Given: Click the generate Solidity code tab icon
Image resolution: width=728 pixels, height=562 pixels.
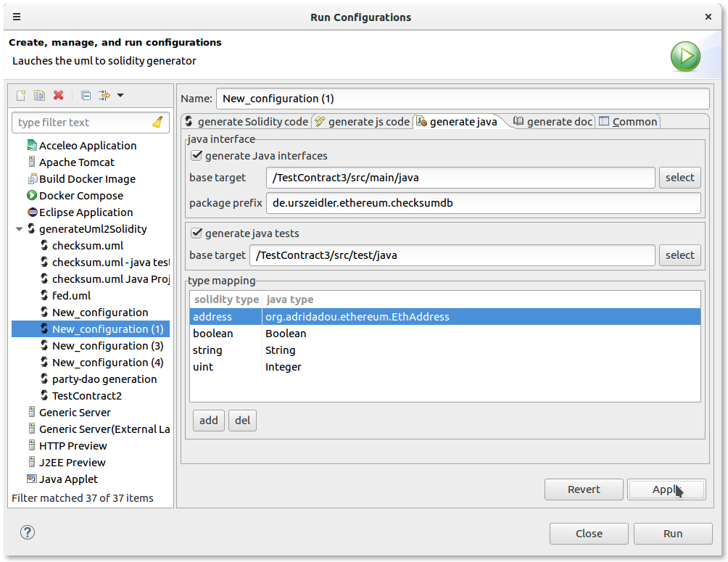Looking at the screenshot, I should 189,121.
